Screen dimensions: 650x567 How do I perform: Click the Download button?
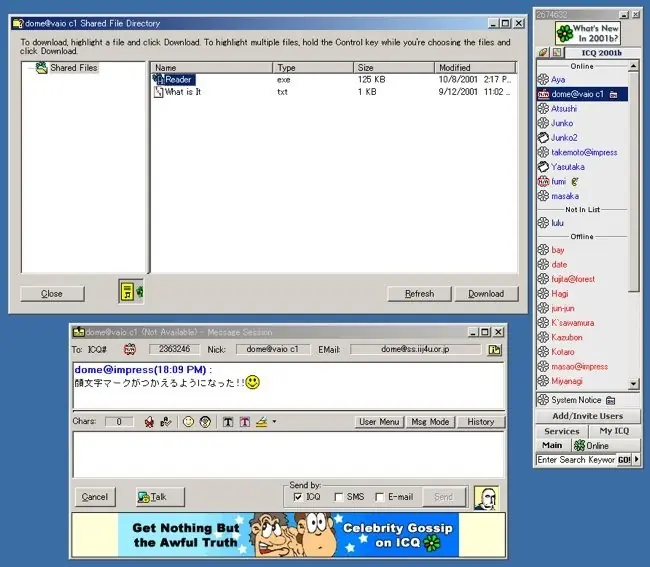486,294
